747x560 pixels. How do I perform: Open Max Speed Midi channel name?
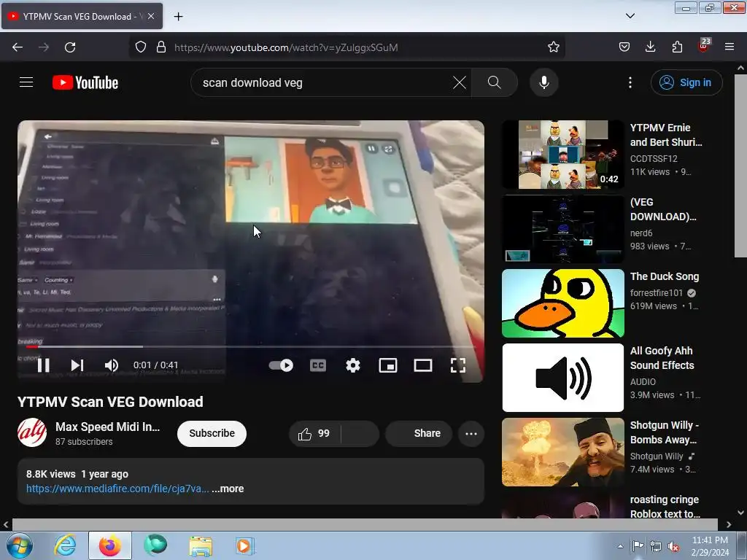[108, 427]
